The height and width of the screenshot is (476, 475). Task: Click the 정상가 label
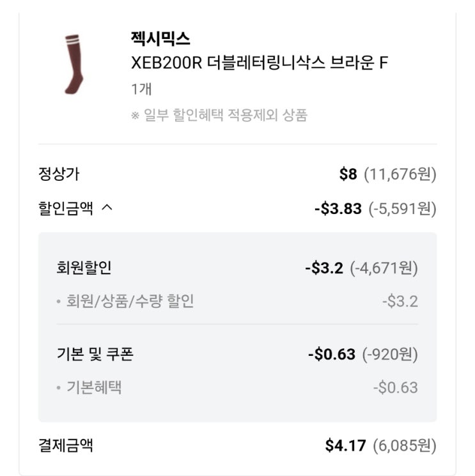coord(59,174)
